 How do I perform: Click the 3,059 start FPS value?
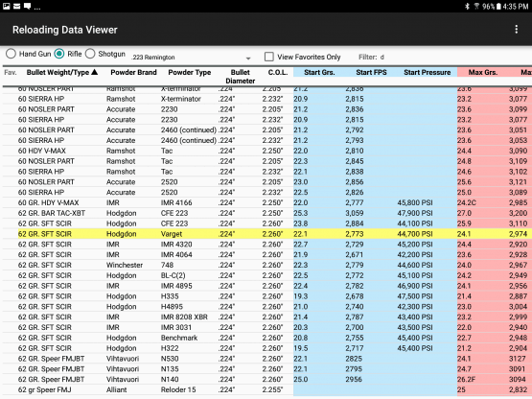(x=355, y=213)
